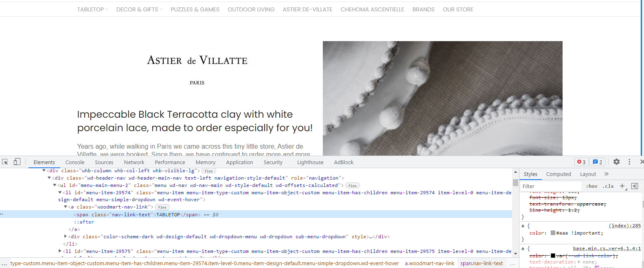This screenshot has height=268, width=644.
Task: Switch to the Performance tab
Action: coord(170,162)
